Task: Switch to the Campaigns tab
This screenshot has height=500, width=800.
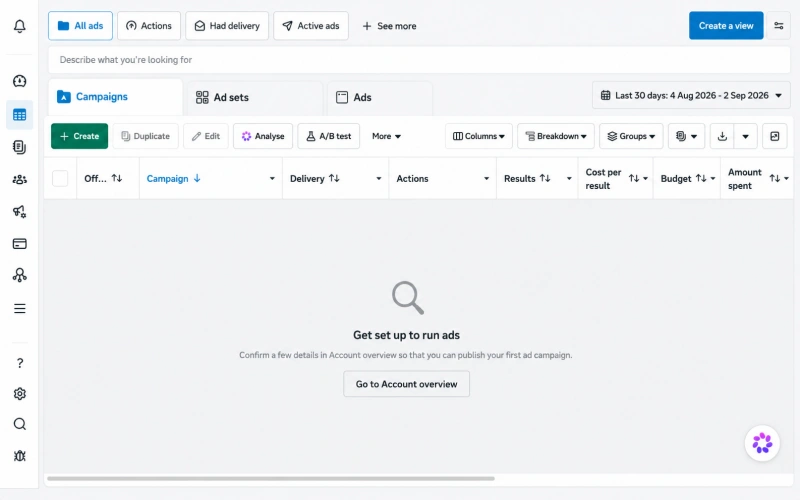Action: (x=116, y=97)
